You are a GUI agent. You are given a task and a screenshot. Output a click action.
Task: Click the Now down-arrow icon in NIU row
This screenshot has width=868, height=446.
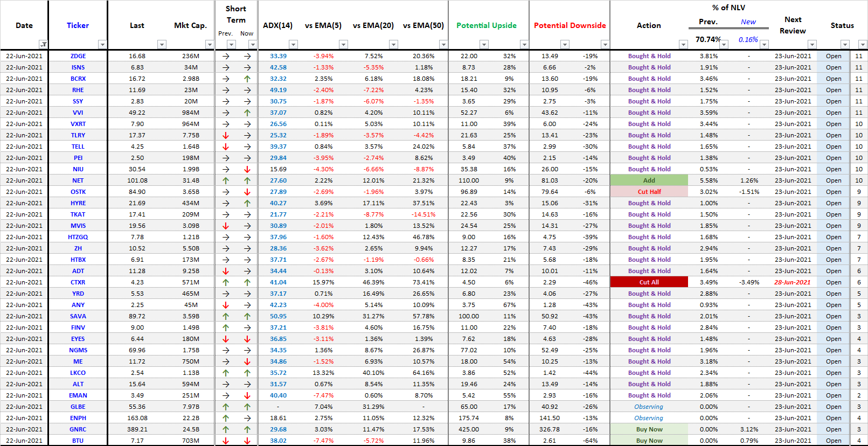pos(247,169)
